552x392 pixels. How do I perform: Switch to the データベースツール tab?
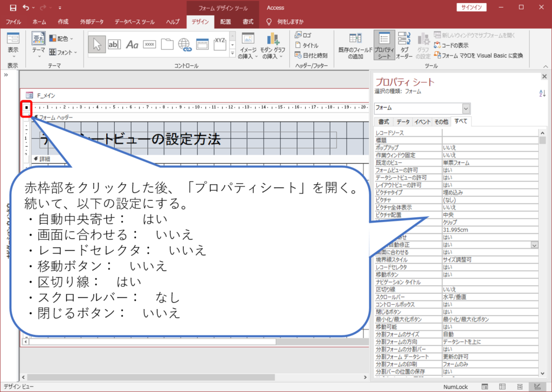(x=134, y=22)
